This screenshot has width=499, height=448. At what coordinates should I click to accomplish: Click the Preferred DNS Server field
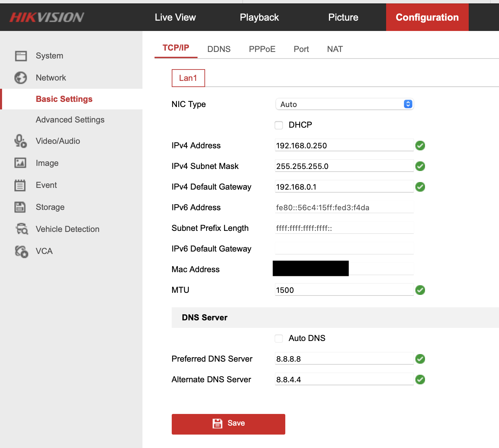point(344,359)
